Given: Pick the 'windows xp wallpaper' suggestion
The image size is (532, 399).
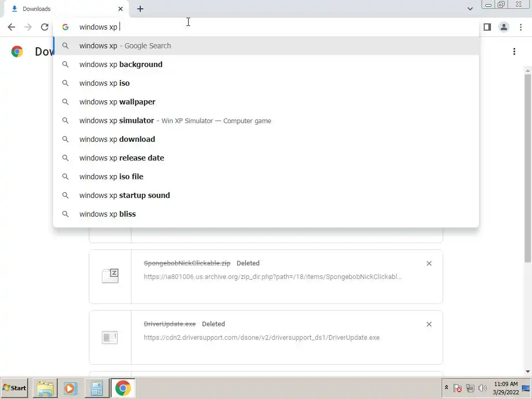Looking at the screenshot, I should (x=266, y=102).
